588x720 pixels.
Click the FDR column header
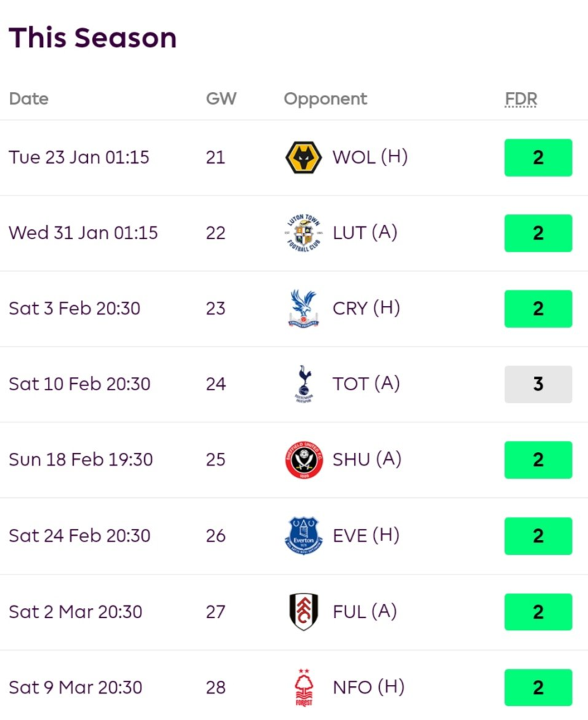point(520,99)
